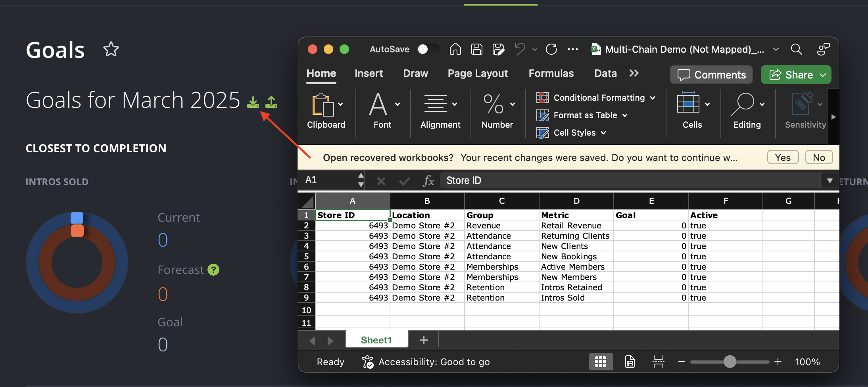Open the Data ribbon tab
The width and height of the screenshot is (868, 387).
(605, 73)
